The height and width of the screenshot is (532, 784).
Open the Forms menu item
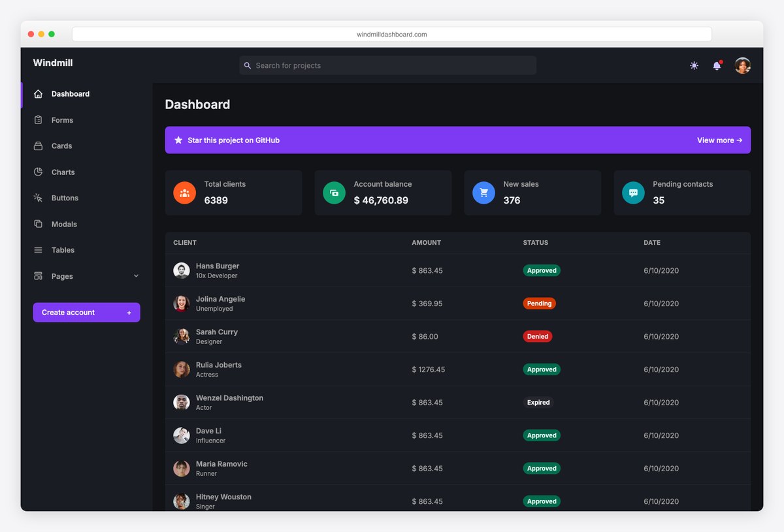click(x=62, y=120)
